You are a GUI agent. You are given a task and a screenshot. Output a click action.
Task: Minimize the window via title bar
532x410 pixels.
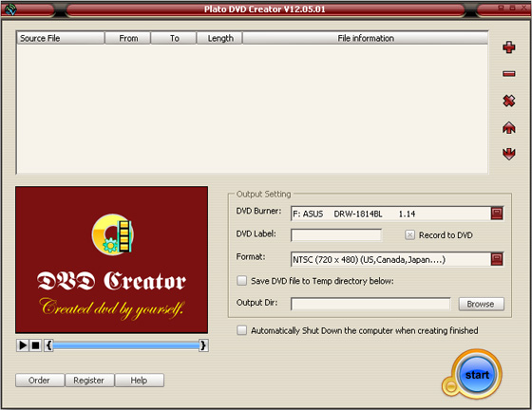501,7
